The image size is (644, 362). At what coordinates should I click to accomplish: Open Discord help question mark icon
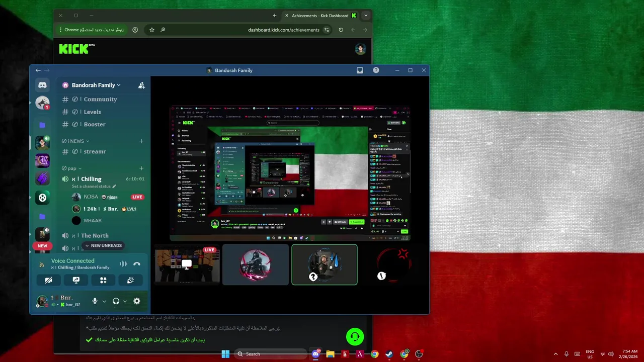(376, 70)
